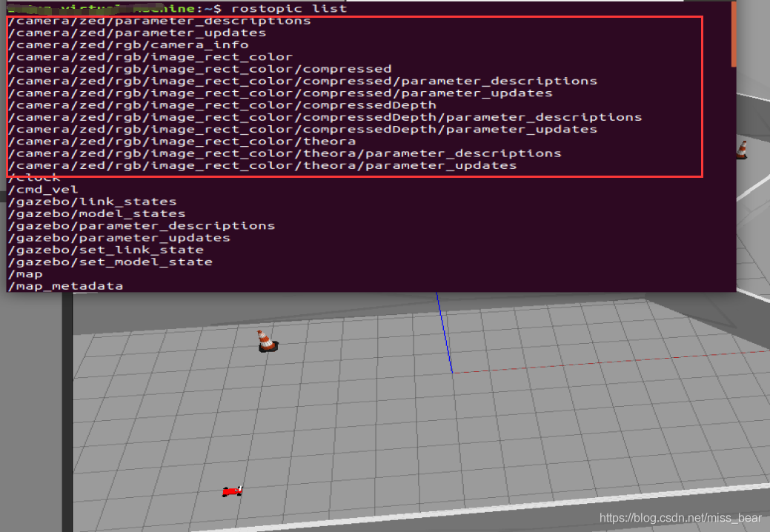This screenshot has height=532, width=770.
Task: Select '/gazebo/set_link_state' topic line
Action: click(105, 250)
